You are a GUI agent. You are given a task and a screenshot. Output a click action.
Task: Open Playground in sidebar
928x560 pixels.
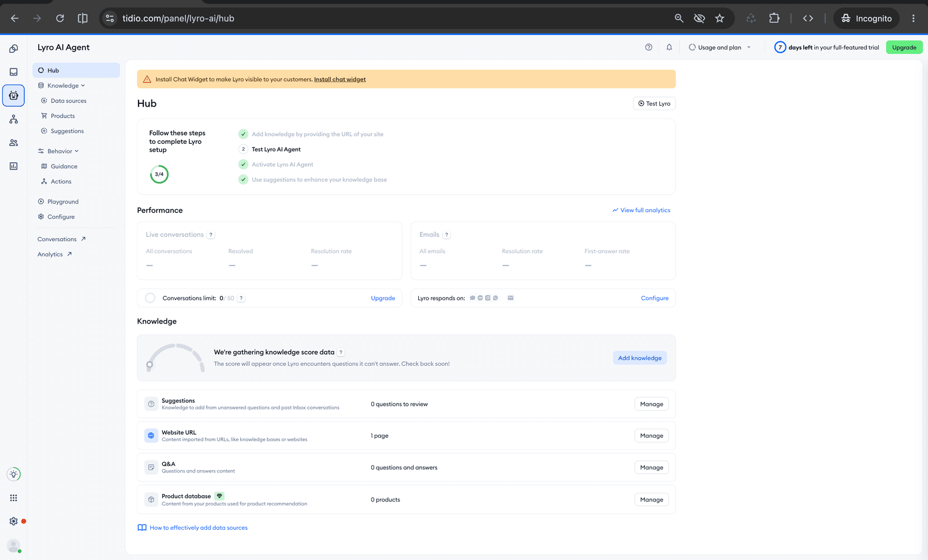pyautogui.click(x=63, y=202)
